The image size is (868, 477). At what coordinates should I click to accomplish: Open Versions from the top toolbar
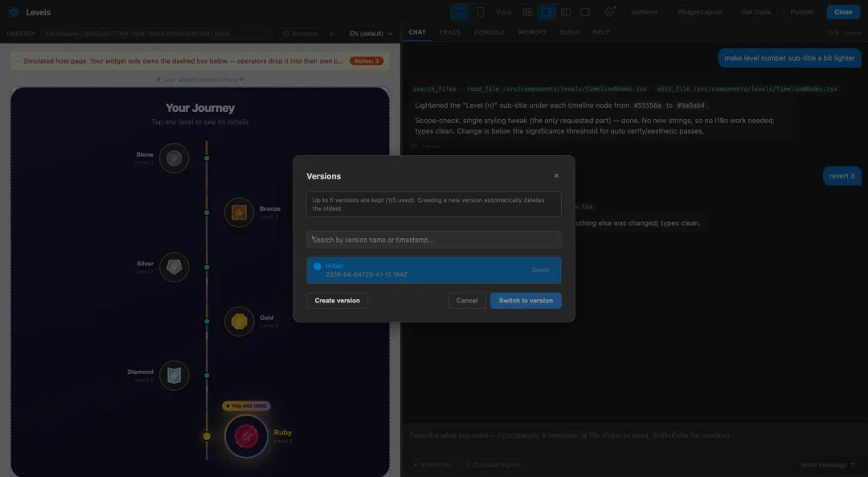[x=645, y=11]
